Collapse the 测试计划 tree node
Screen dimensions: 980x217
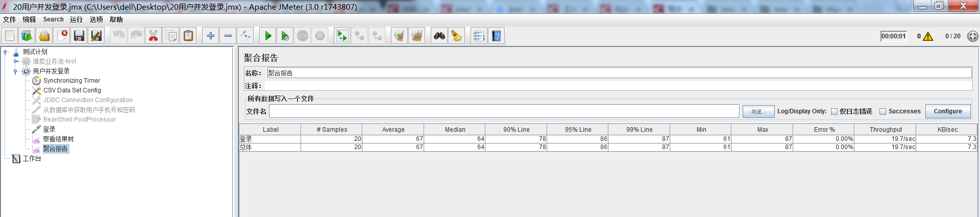coord(5,52)
